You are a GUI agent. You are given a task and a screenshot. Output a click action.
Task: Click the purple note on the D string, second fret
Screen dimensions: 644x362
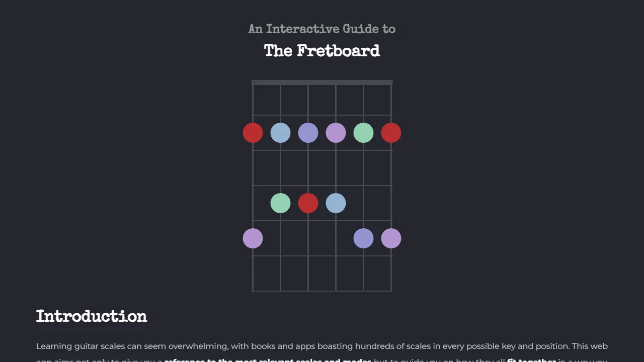(308, 133)
